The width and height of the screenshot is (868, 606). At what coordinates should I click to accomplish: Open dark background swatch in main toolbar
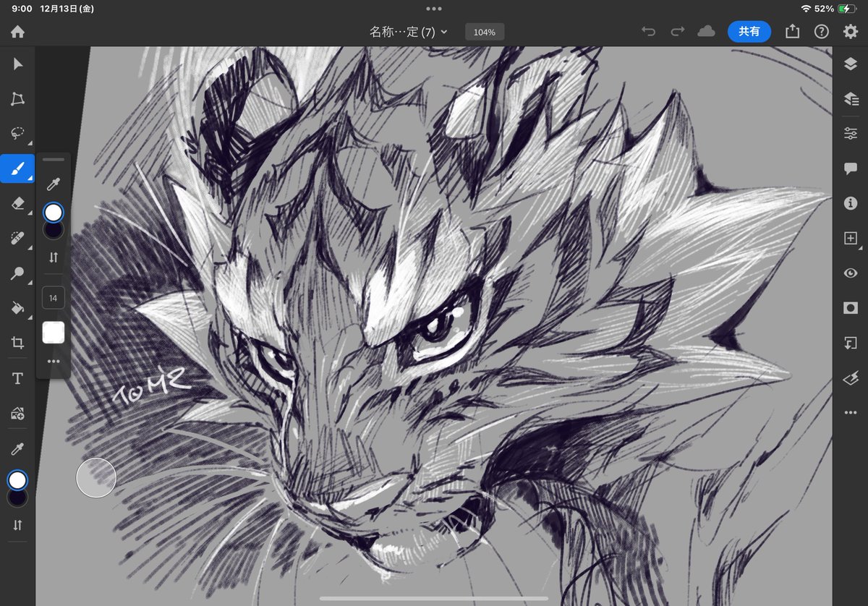point(18,498)
